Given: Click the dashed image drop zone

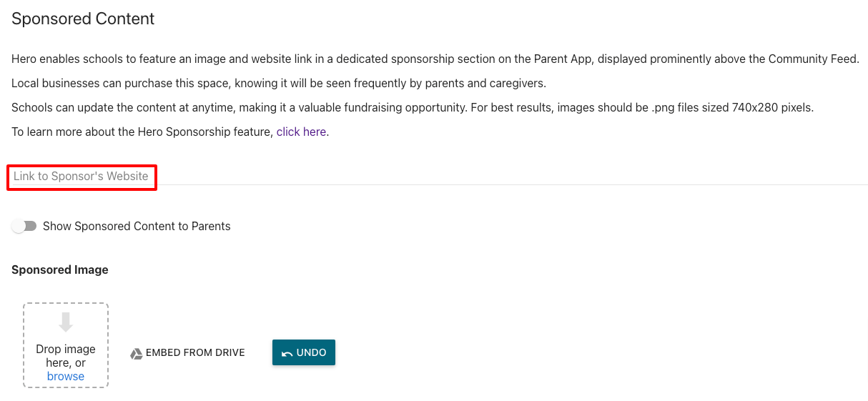Looking at the screenshot, I should [66, 345].
